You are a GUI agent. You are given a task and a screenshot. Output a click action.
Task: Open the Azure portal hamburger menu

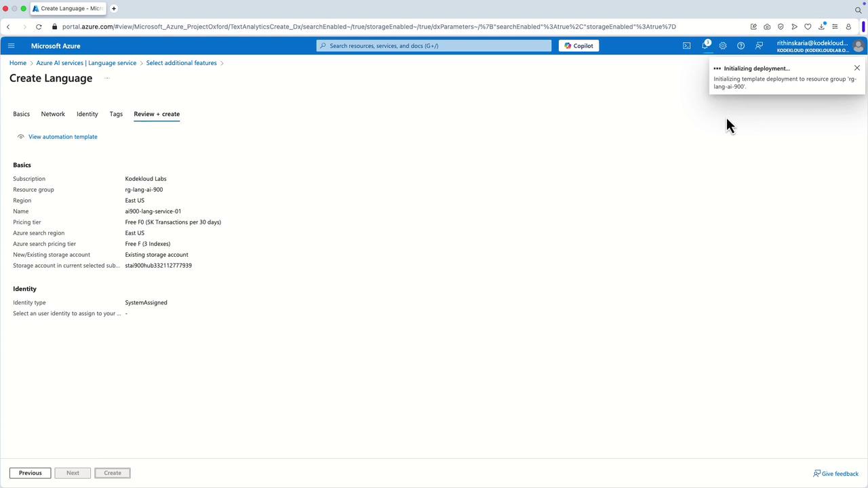point(11,46)
